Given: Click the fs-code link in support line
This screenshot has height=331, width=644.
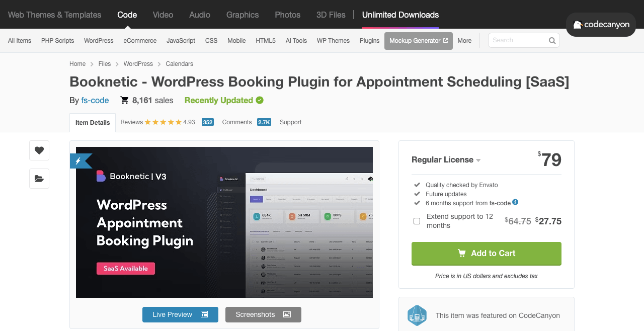Looking at the screenshot, I should click(500, 203).
